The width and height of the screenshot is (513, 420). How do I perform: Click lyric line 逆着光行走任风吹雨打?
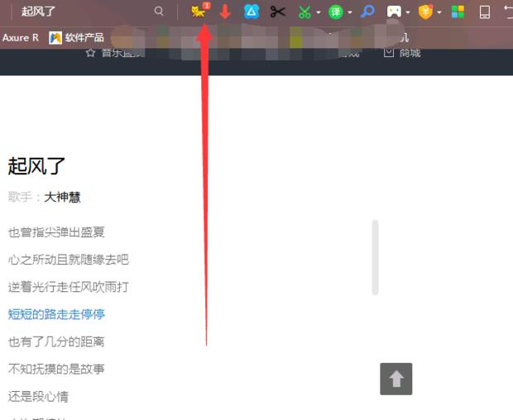69,287
